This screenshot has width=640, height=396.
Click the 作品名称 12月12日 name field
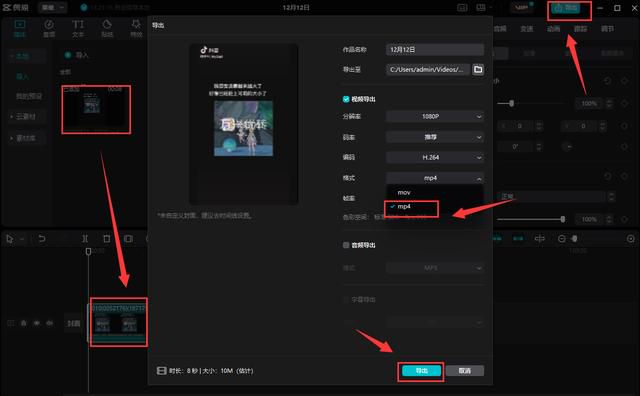(435, 49)
